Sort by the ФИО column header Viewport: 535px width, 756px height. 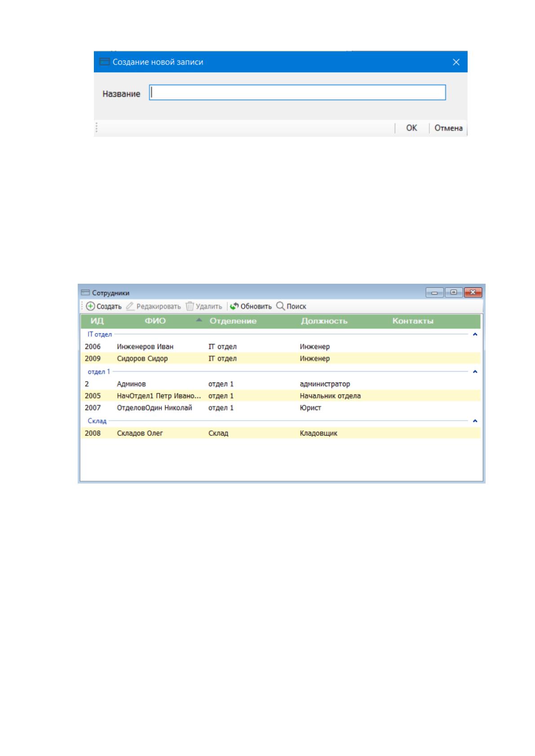(155, 321)
